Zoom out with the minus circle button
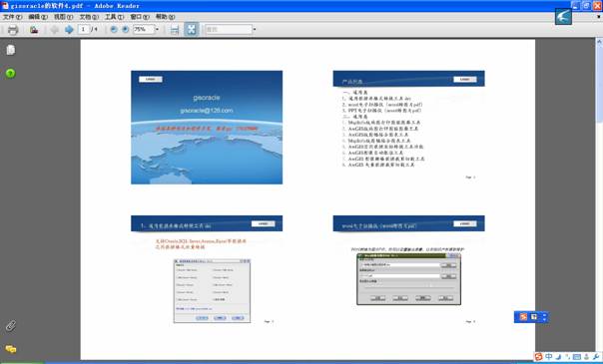603x364 pixels. coord(114,29)
